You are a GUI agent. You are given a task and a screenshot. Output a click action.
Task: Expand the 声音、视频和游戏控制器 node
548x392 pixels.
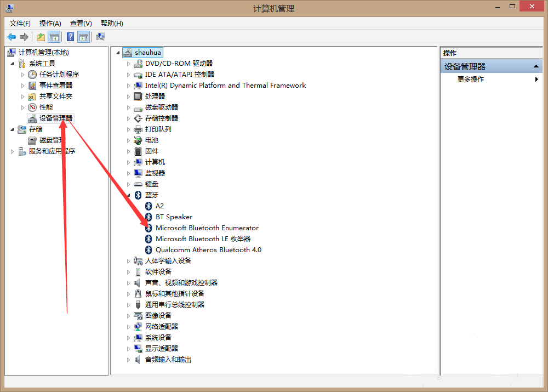coord(128,283)
